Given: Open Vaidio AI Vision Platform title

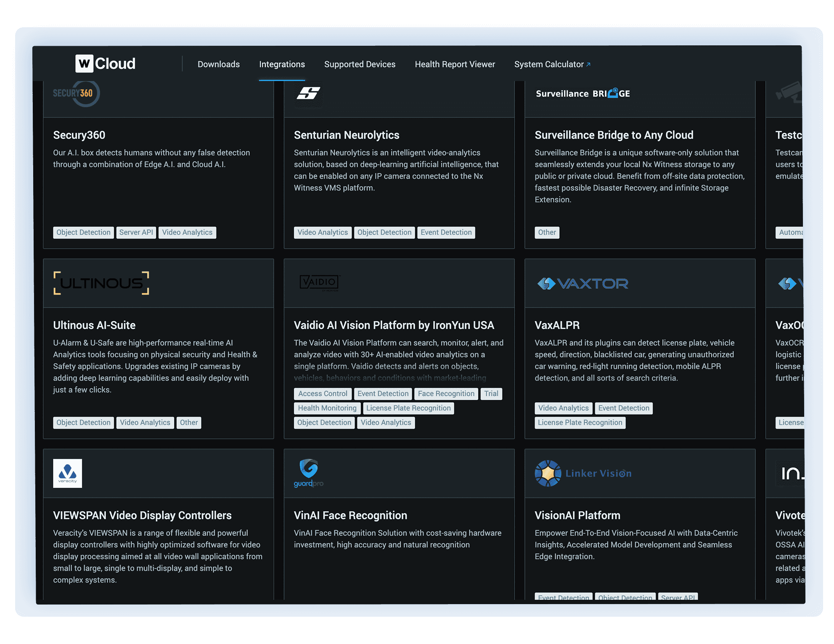Looking at the screenshot, I should click(x=394, y=325).
